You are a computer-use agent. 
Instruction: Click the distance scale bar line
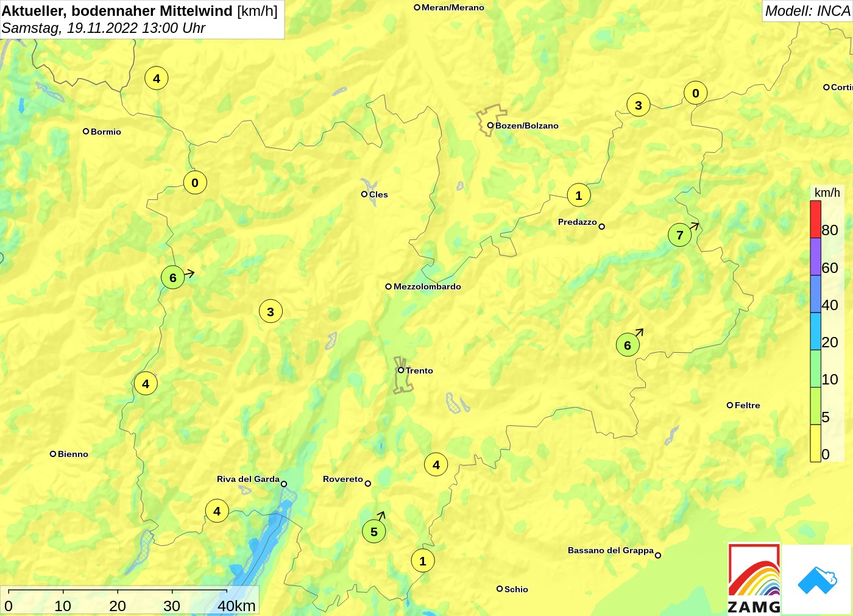pyautogui.click(x=118, y=590)
